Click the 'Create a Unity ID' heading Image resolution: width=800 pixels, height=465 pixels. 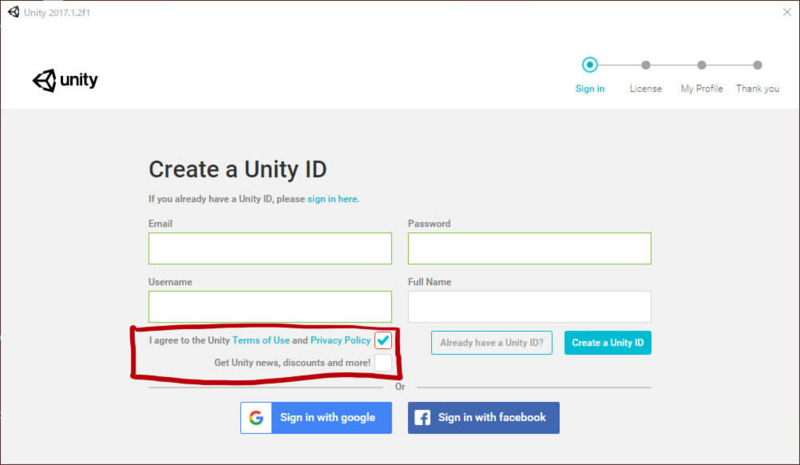(x=238, y=169)
